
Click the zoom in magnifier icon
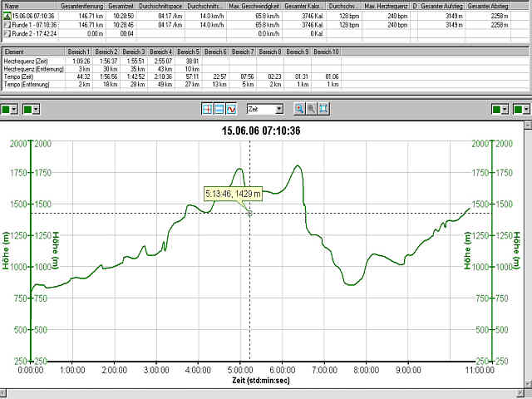point(299,109)
